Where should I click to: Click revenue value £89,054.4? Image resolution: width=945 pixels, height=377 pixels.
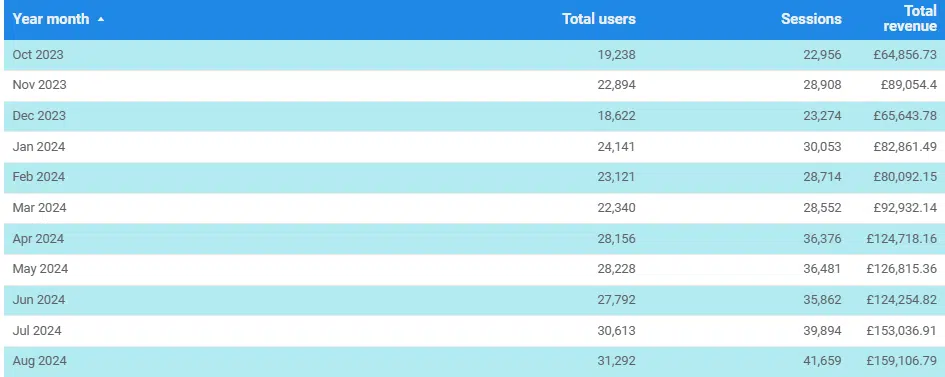pyautogui.click(x=909, y=85)
